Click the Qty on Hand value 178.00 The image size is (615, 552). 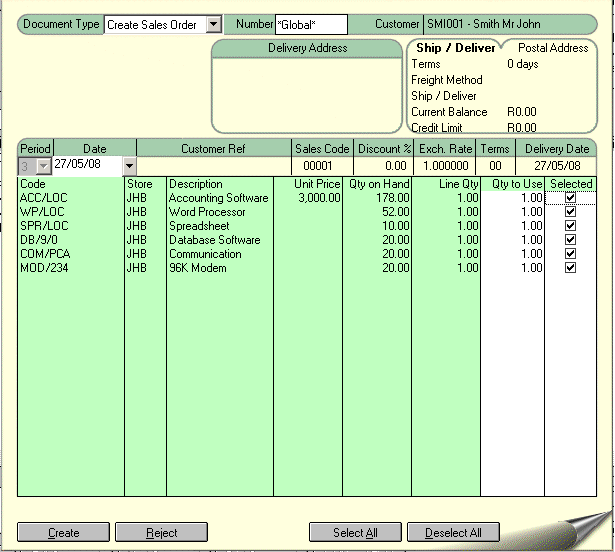pos(393,198)
